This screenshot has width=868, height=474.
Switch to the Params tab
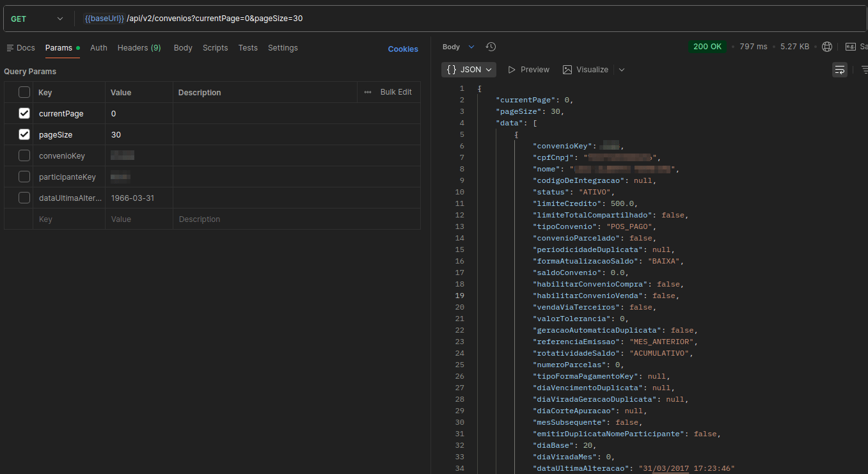click(x=62, y=48)
